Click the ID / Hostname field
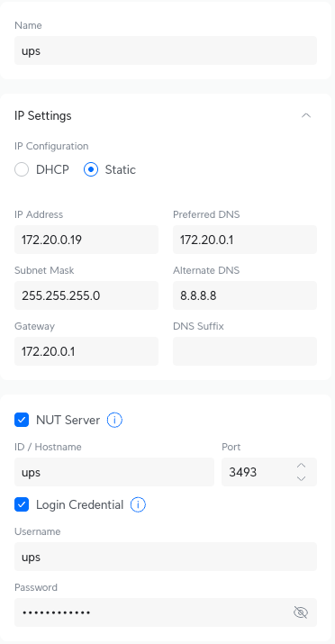335x644 pixels. pos(114,472)
